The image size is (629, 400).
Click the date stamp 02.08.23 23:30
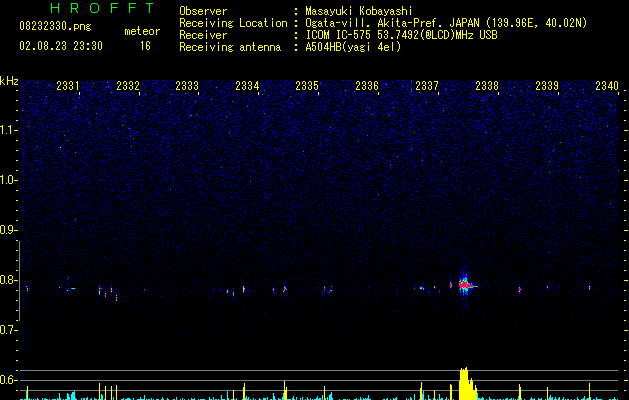(61, 46)
